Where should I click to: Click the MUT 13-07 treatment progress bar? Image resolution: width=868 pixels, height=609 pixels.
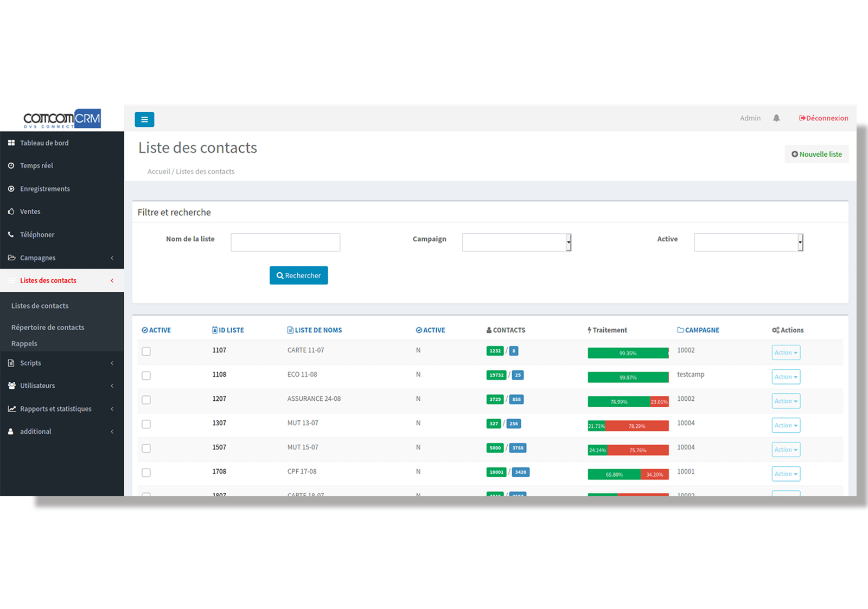[x=628, y=426]
